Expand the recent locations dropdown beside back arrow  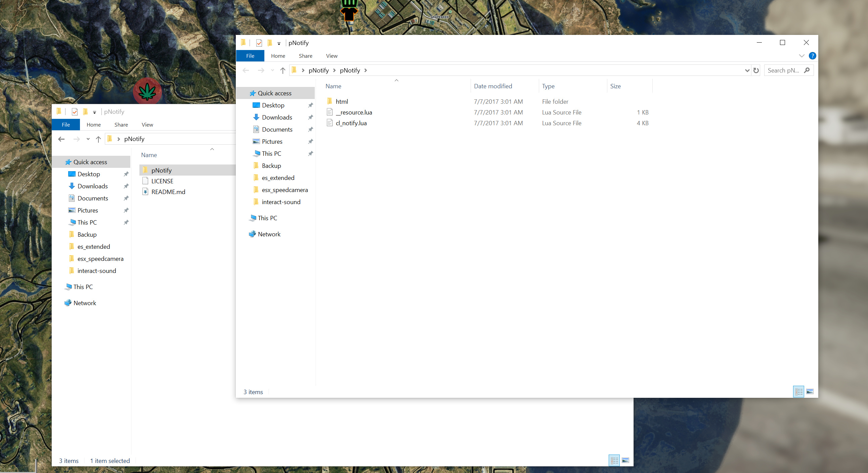(x=272, y=70)
